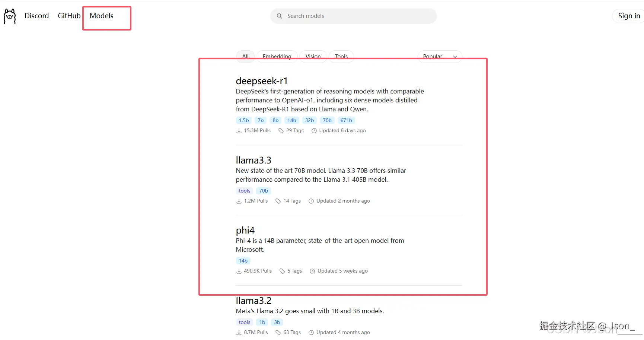The height and width of the screenshot is (340, 644).
Task: Click the Updated 2 months ago text
Action: point(343,201)
